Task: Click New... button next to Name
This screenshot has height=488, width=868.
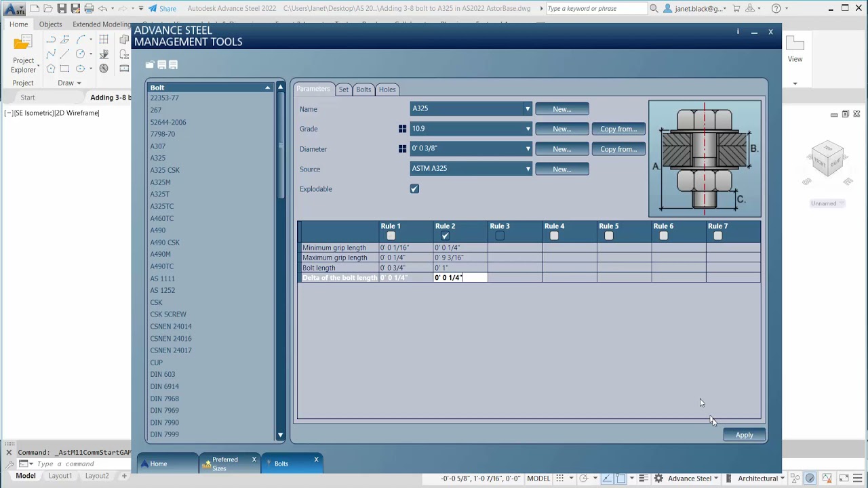Action: click(x=561, y=109)
